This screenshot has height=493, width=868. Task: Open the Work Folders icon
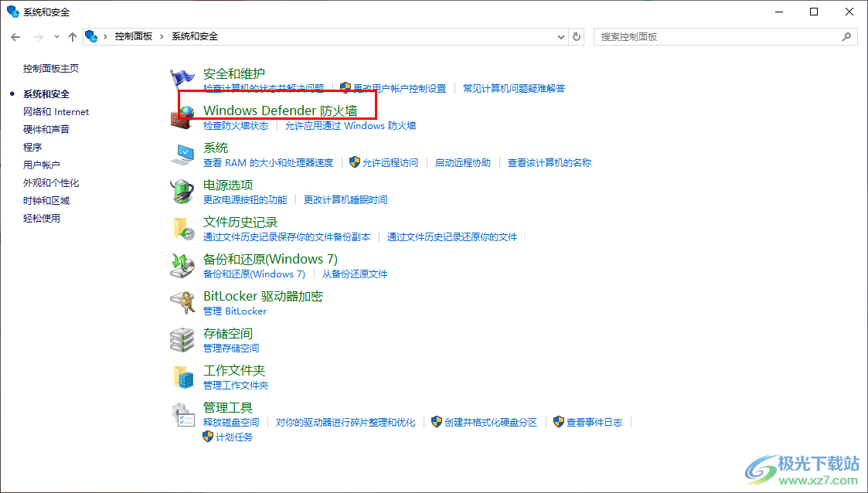coord(182,377)
